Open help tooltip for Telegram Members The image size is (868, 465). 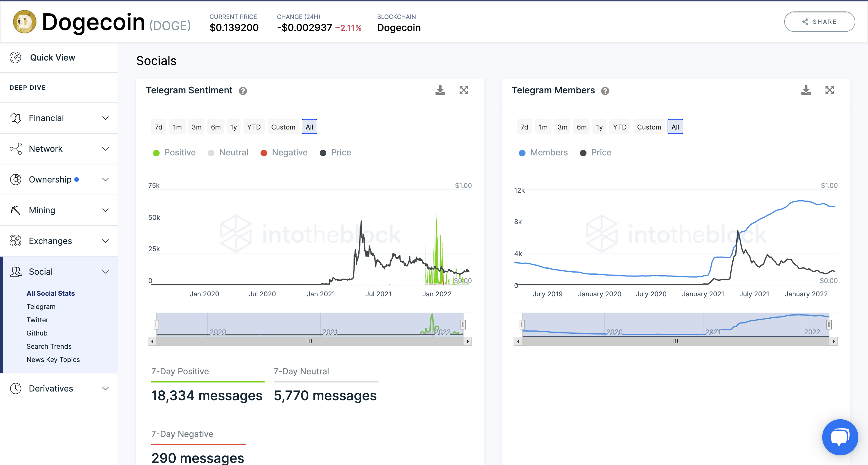[605, 91]
